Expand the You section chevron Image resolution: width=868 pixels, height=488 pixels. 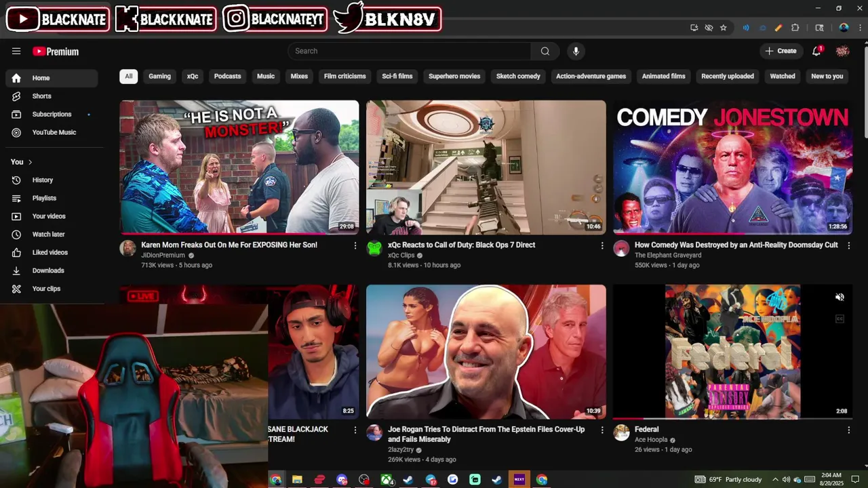coord(30,162)
